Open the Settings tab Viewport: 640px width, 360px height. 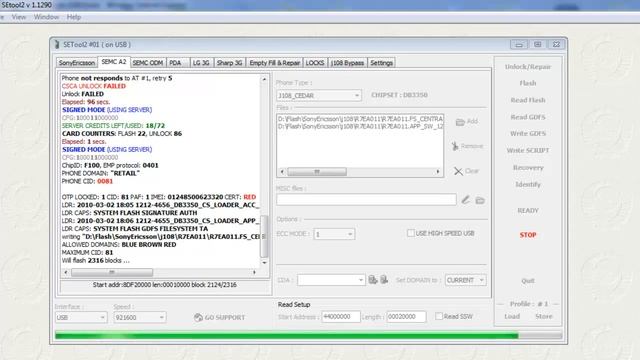tap(382, 63)
